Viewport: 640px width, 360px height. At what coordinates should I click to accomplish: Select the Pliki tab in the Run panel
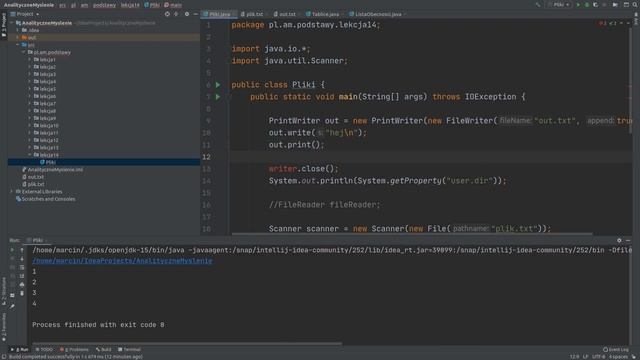(37, 240)
